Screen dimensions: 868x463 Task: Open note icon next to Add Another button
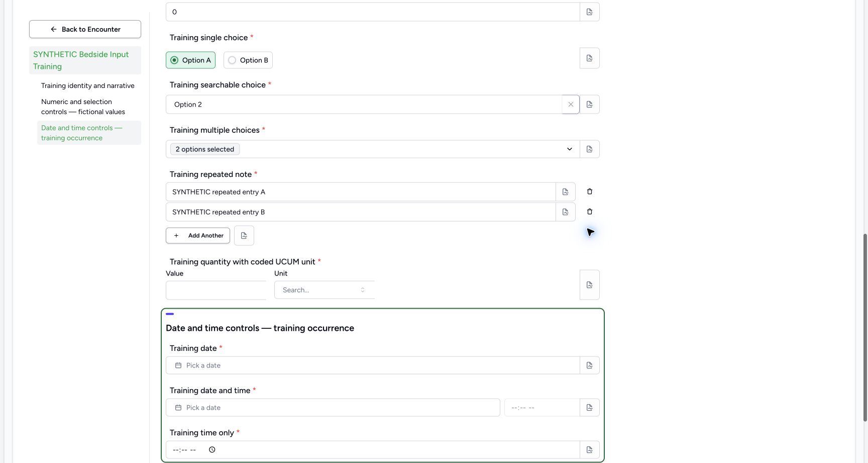[x=244, y=235]
